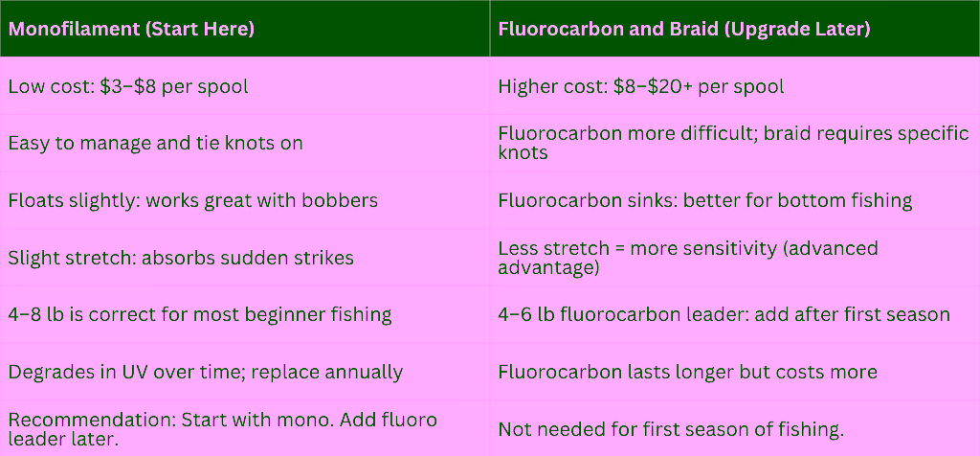Click the "braid requires specific knots" cell

click(x=733, y=143)
